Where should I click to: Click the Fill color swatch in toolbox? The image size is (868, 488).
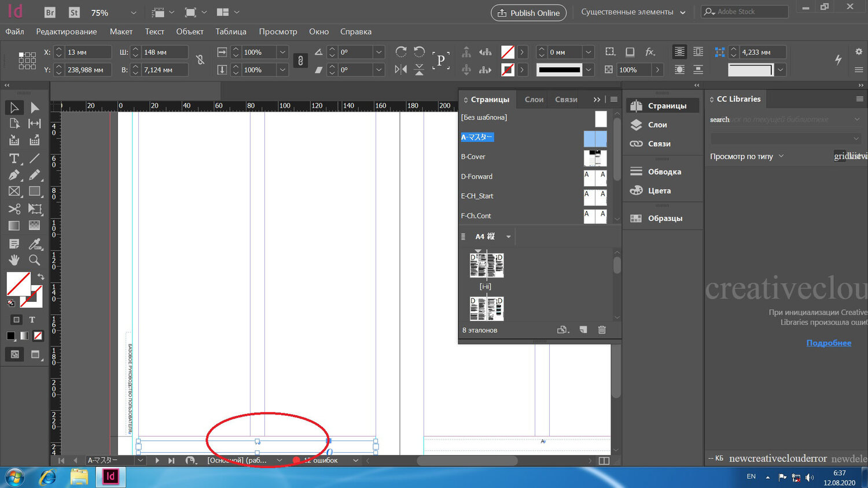tap(19, 284)
